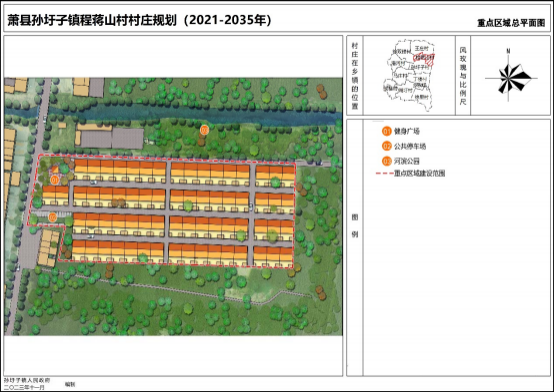Click the 孙圩子镇人民政府 footer text

click(x=27, y=380)
